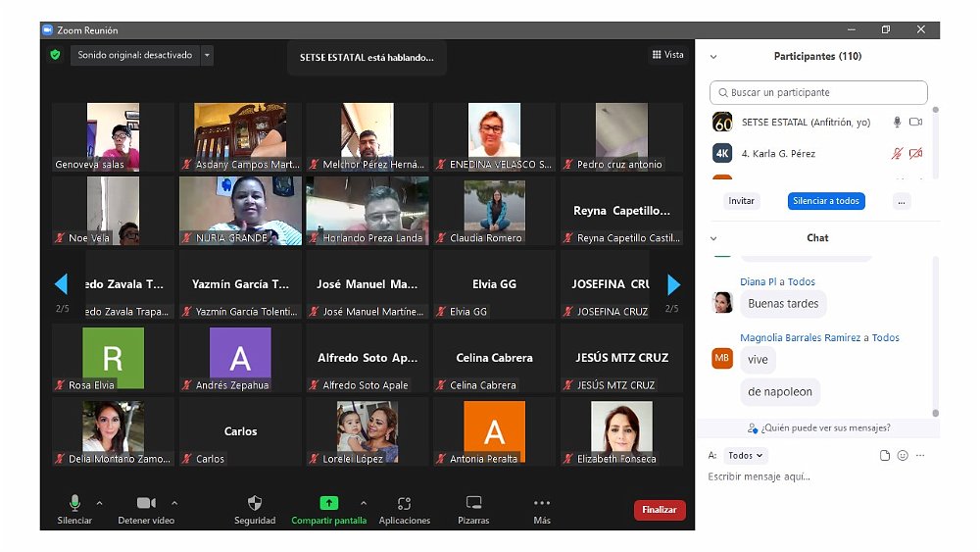Click Silenciar a todos button
Viewport: 980px width, 552px height.
(x=825, y=201)
